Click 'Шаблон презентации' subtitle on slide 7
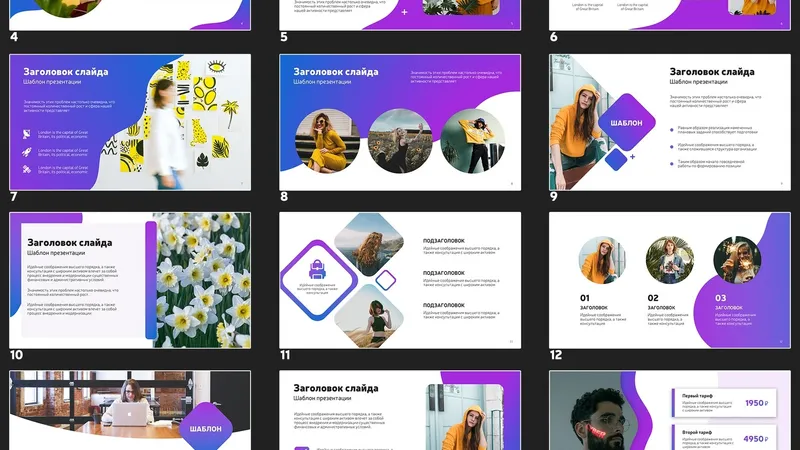Image resolution: width=800 pixels, height=450 pixels. point(52,82)
